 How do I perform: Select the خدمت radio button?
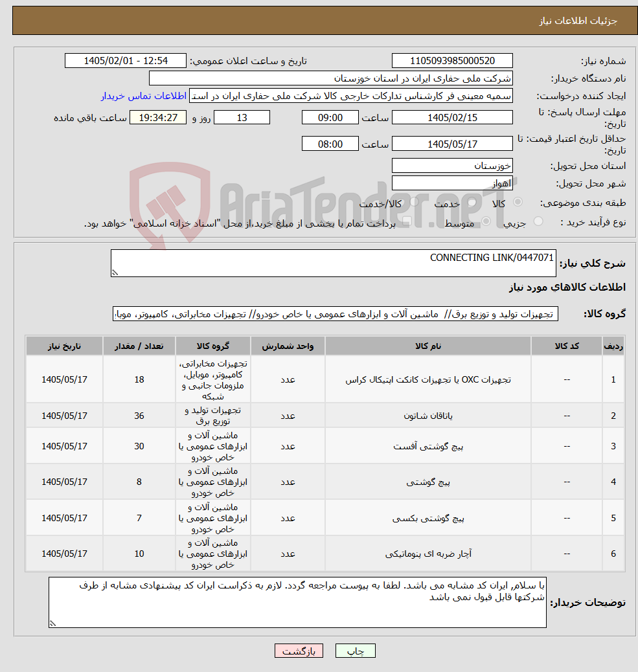point(472,202)
